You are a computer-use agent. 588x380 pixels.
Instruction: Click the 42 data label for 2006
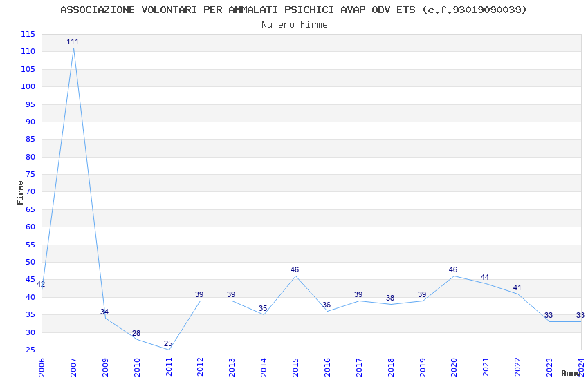41,284
